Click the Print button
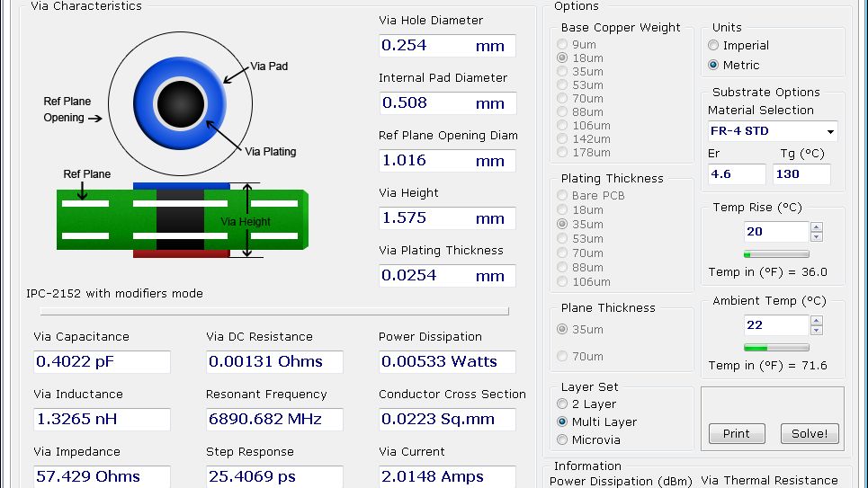 pyautogui.click(x=736, y=434)
